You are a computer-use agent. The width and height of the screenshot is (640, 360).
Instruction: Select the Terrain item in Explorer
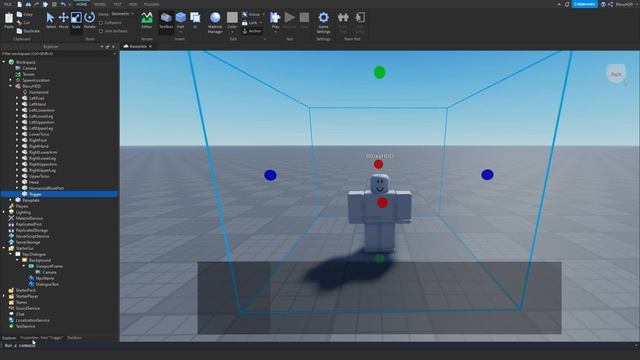[28, 74]
